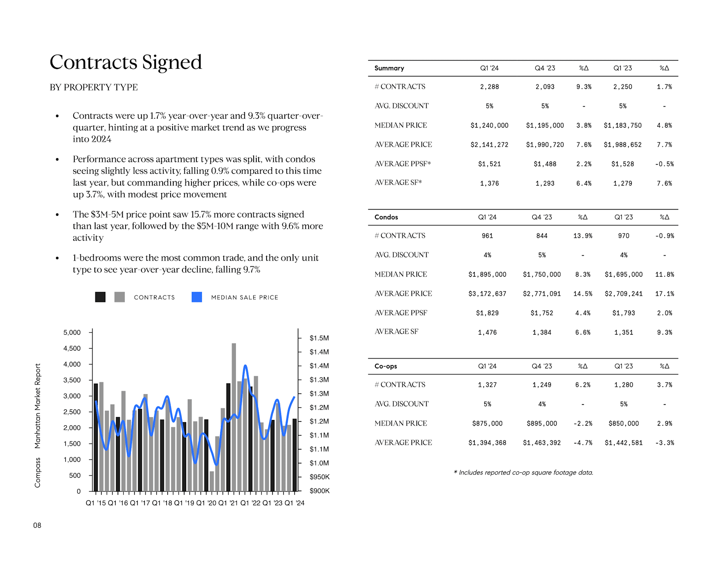Click the Contracts Signed heading

tap(126, 62)
